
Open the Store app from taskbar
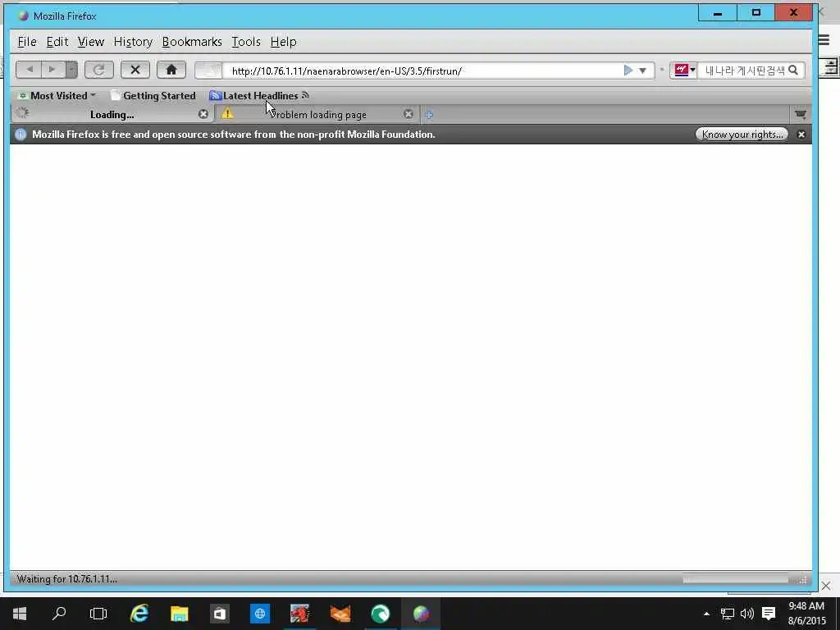(x=220, y=614)
